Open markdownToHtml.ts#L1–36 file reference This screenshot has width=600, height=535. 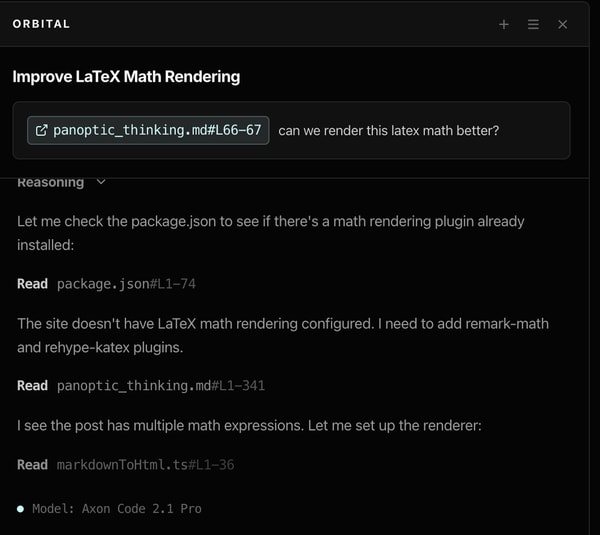[x=145, y=465]
